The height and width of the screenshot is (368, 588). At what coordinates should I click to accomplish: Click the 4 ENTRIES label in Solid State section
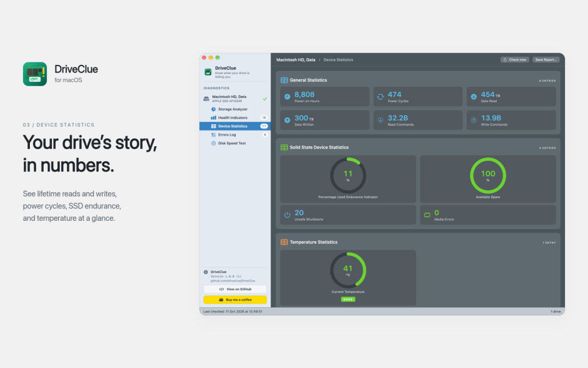point(547,148)
